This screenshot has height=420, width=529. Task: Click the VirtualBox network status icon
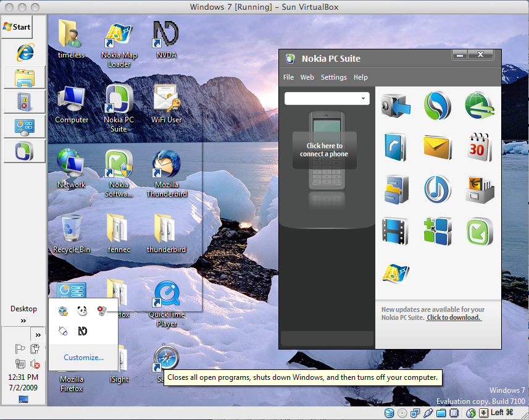tap(415, 413)
